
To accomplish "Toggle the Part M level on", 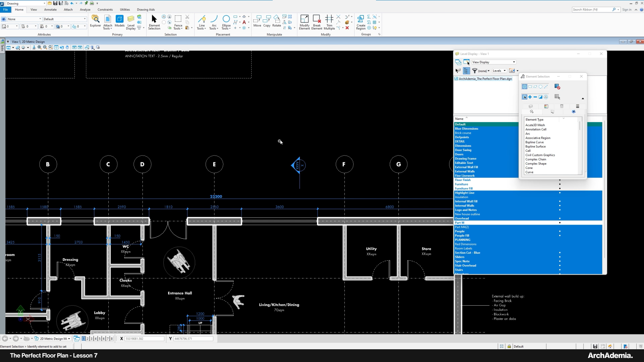I will tap(460, 223).
